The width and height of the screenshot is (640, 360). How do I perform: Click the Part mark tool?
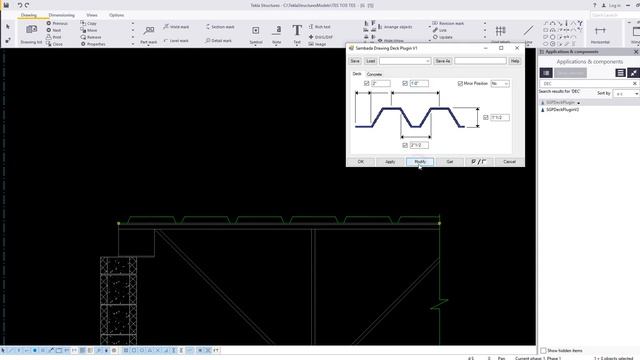click(x=149, y=35)
